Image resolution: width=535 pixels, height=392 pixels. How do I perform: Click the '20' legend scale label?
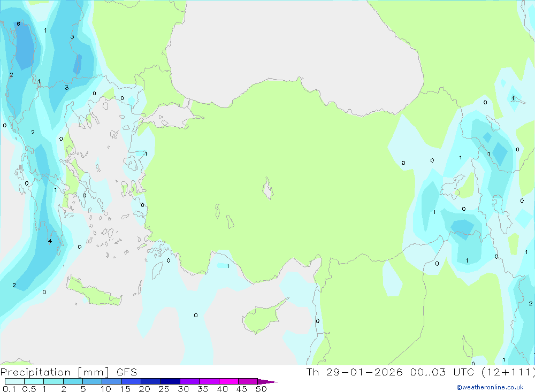tap(144, 389)
